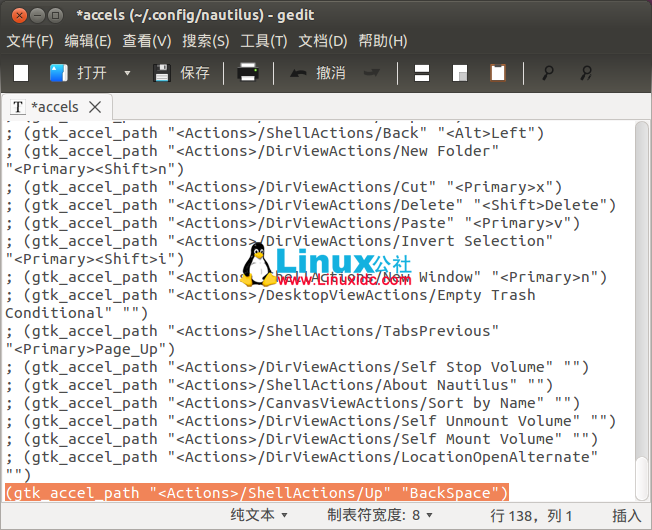Image resolution: width=652 pixels, height=530 pixels.
Task: Click the 行 138, 列 1 cursor position
Action: 531,516
